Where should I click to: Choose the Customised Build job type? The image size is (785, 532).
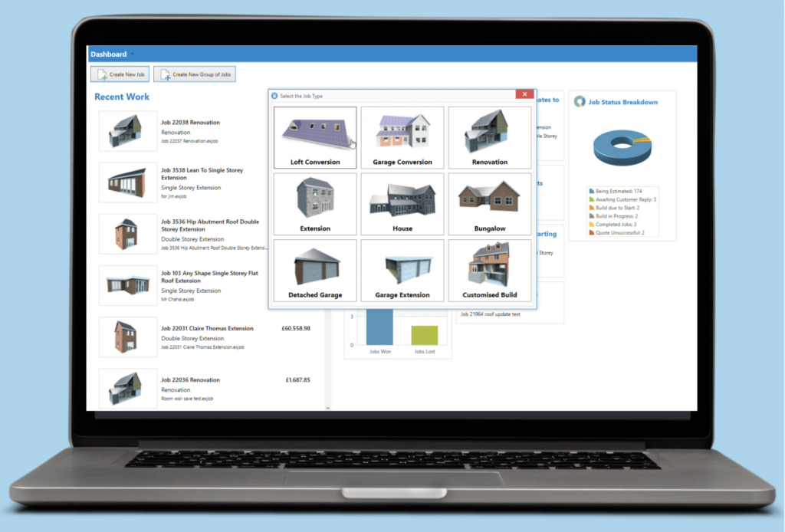[x=489, y=270]
